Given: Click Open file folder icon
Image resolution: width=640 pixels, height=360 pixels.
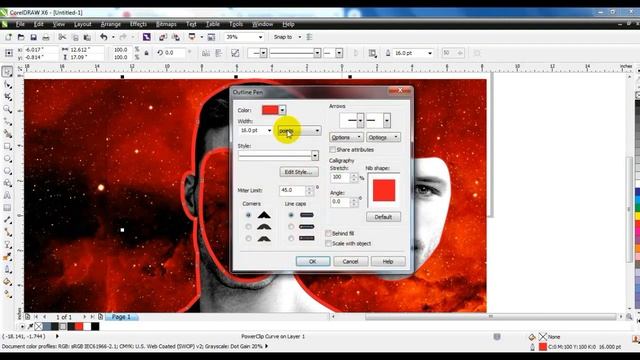Looking at the screenshot, I should click(x=21, y=37).
